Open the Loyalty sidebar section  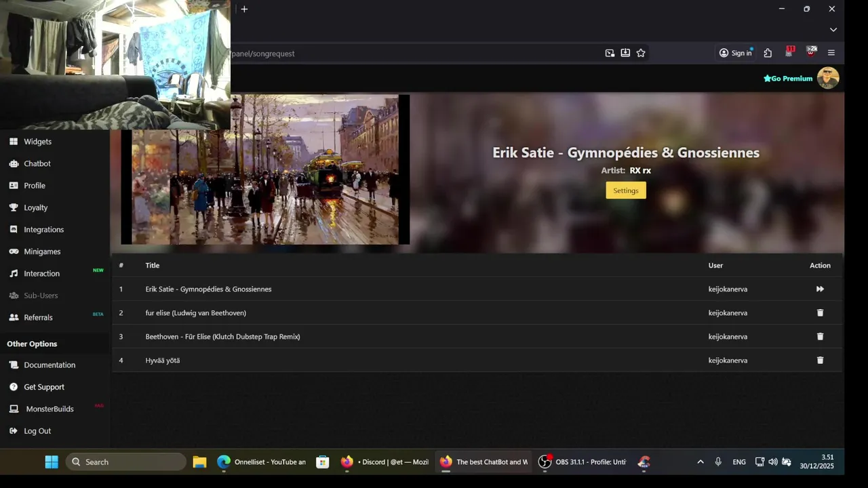coord(36,207)
